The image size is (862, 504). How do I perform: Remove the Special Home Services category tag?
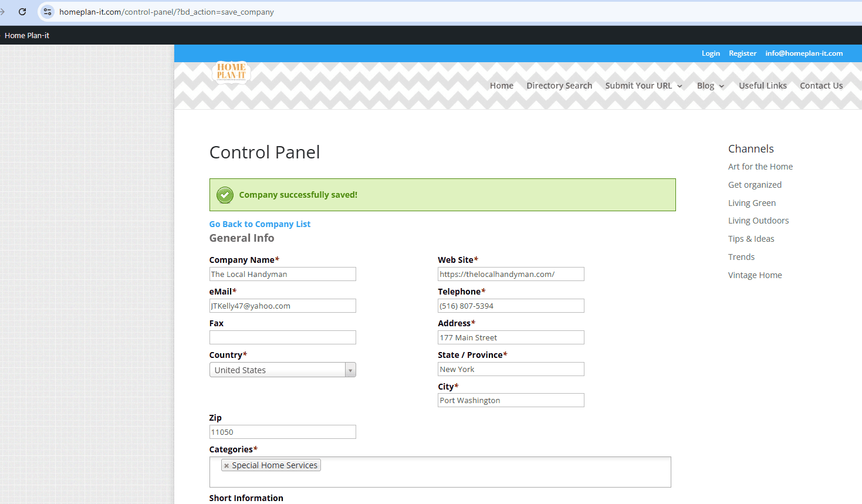[x=227, y=466]
